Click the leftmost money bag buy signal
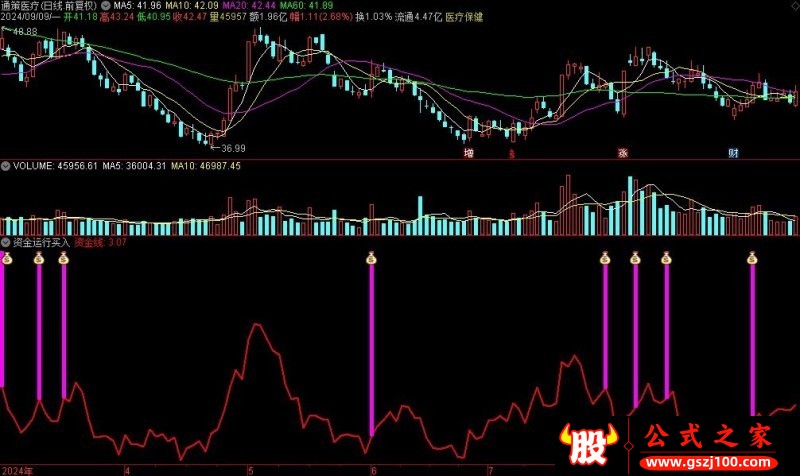The image size is (800, 476). (x=7, y=259)
